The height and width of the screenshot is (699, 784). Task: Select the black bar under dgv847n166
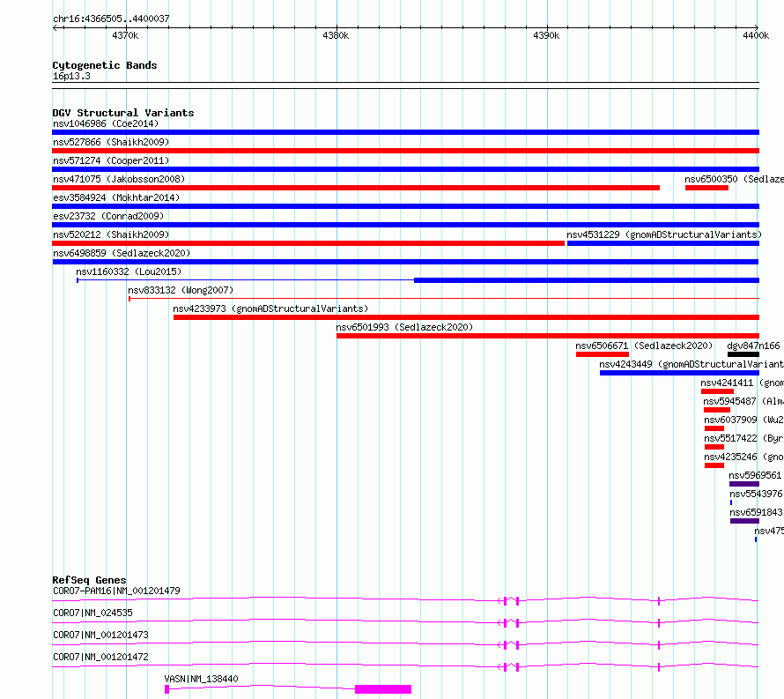coord(743,354)
